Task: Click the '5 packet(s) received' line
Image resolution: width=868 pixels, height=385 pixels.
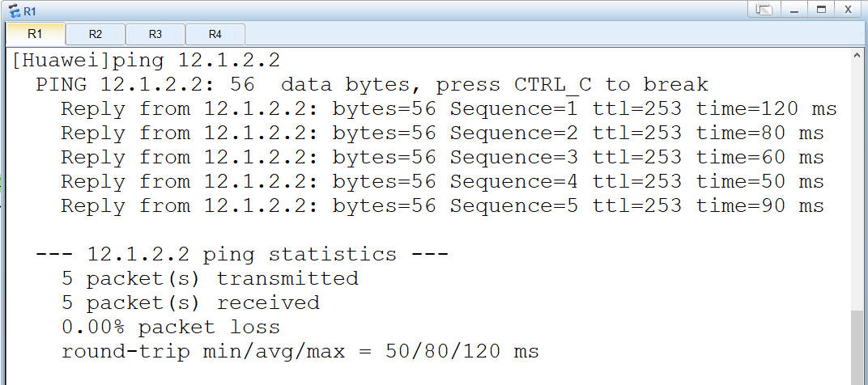Action: point(190,302)
